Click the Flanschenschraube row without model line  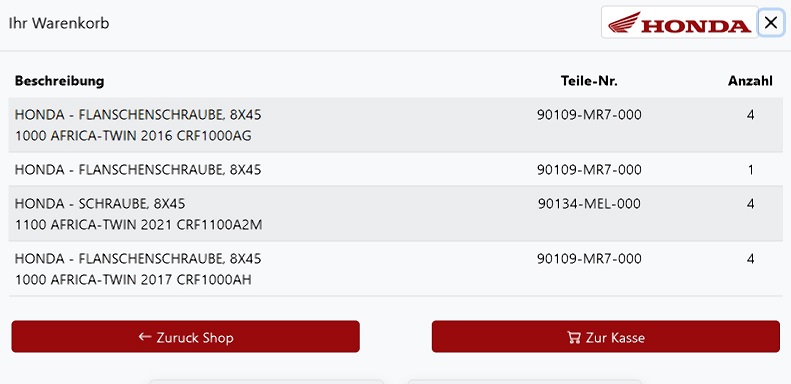coord(396,170)
